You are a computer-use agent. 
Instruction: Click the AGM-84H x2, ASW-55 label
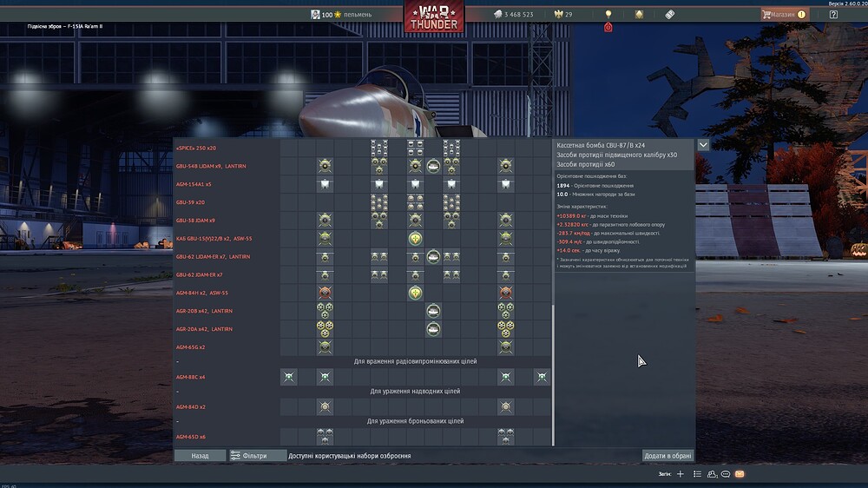pos(202,293)
